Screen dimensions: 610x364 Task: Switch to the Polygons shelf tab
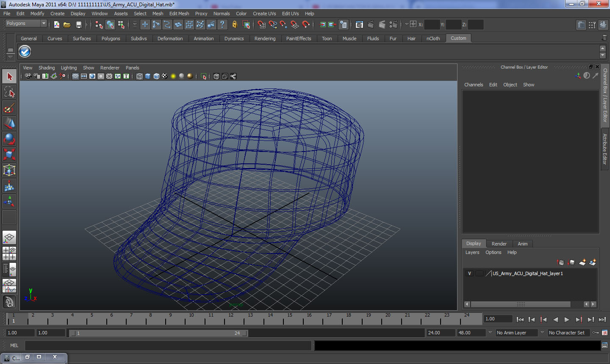point(111,39)
